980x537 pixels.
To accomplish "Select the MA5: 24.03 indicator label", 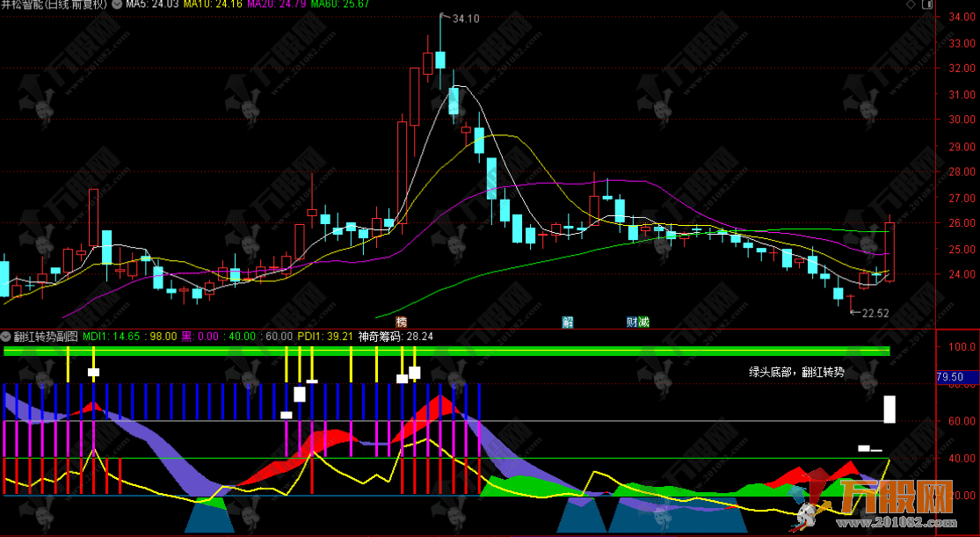I will click(x=153, y=4).
